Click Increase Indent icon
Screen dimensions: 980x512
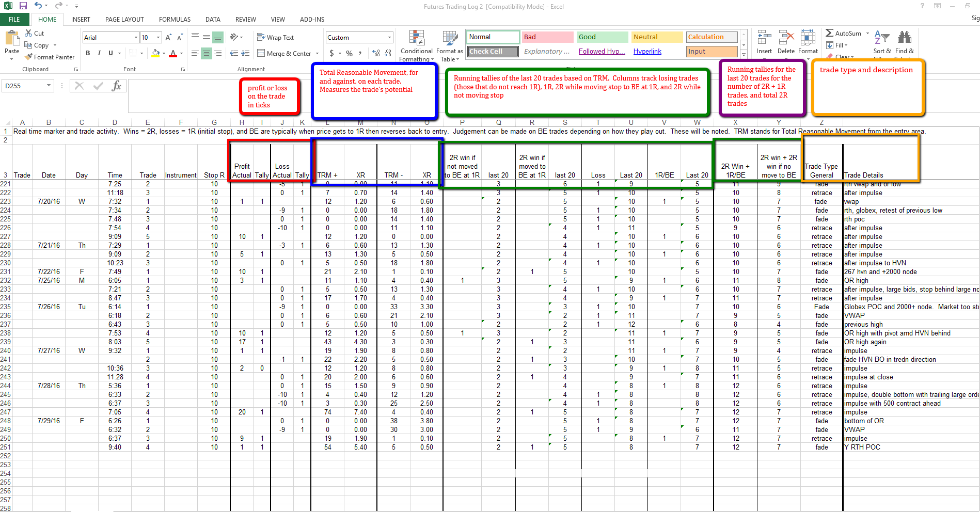(x=245, y=53)
